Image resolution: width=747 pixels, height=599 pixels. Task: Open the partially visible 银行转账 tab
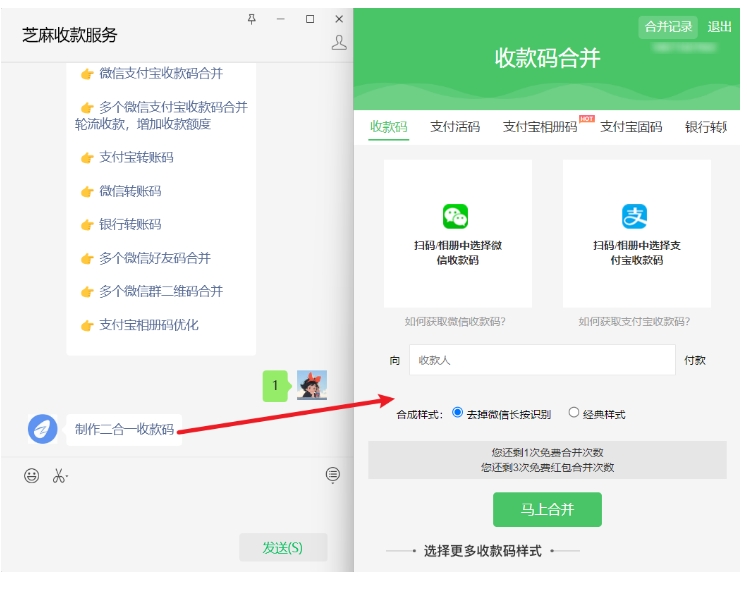(706, 127)
